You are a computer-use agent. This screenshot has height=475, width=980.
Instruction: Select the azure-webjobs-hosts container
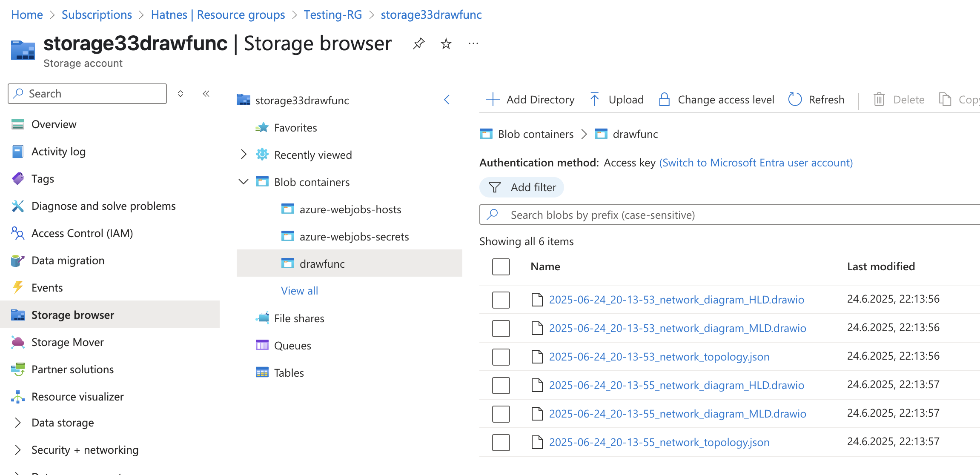(350, 209)
